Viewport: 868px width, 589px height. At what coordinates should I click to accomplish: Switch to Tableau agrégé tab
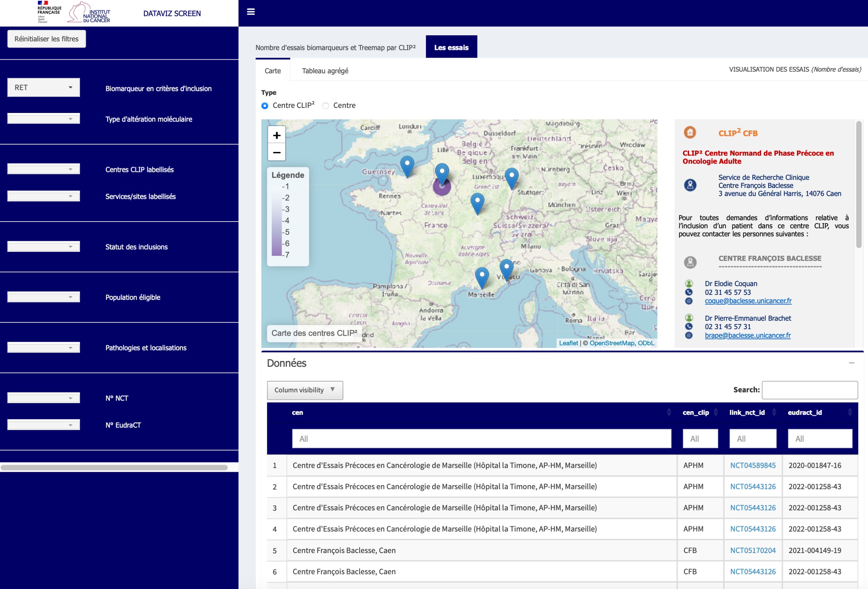[325, 71]
